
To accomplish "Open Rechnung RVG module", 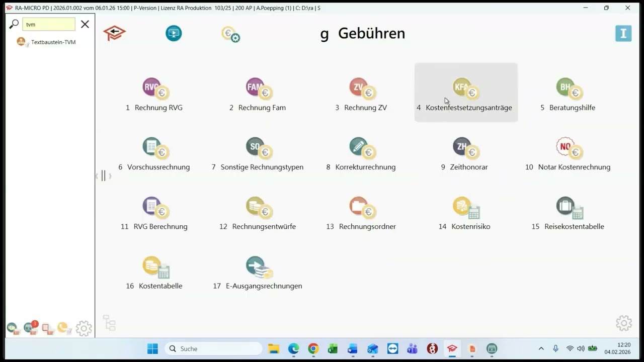I will (154, 95).
